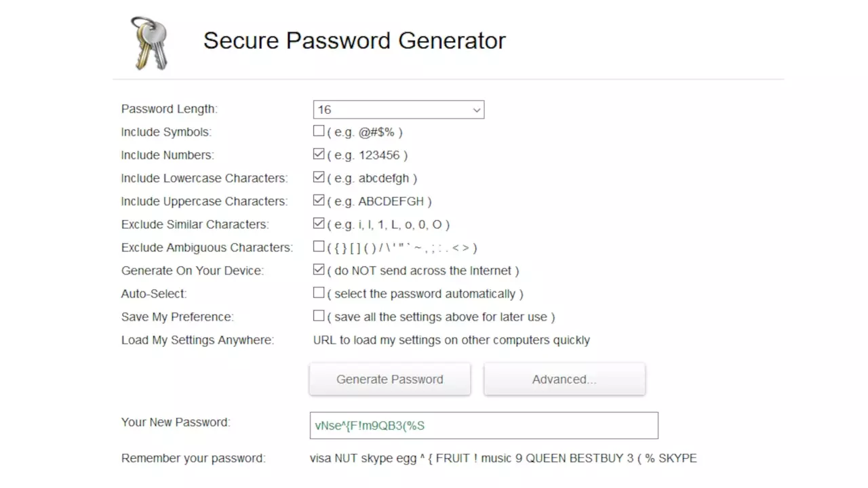Enable Auto-Select for the password
The width and height of the screenshot is (868, 488).
pos(319,292)
